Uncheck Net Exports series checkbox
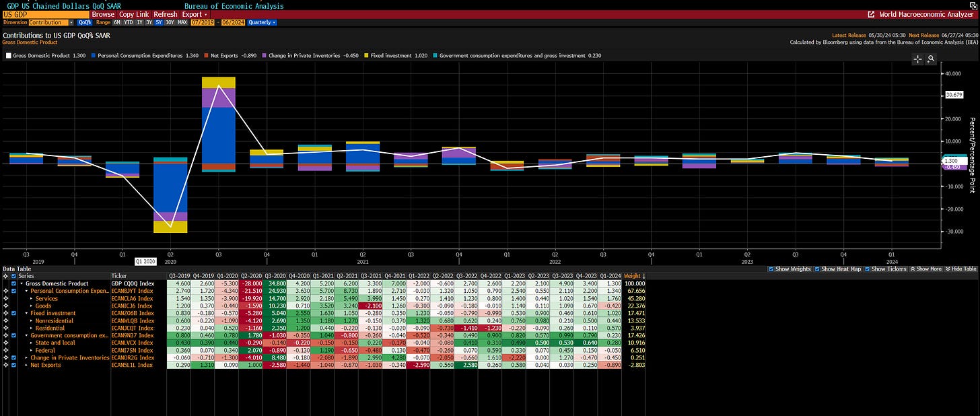Image resolution: width=980 pixels, height=416 pixels. [13, 365]
